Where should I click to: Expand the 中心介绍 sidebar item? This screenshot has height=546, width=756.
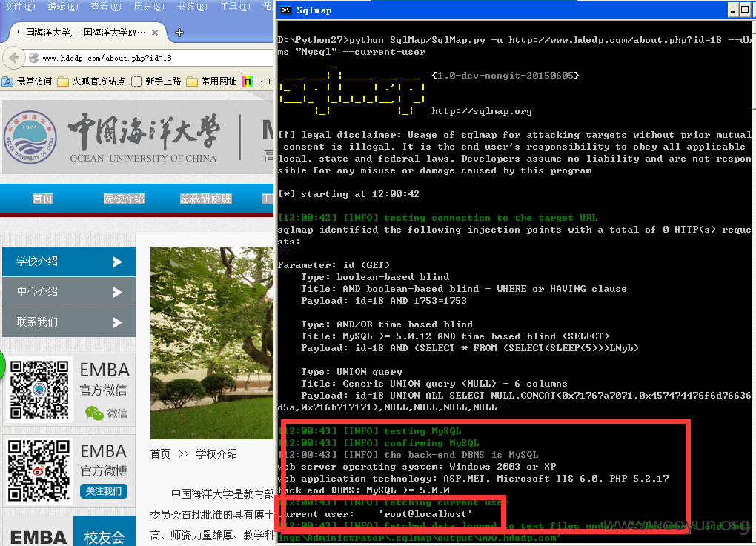pos(69,292)
